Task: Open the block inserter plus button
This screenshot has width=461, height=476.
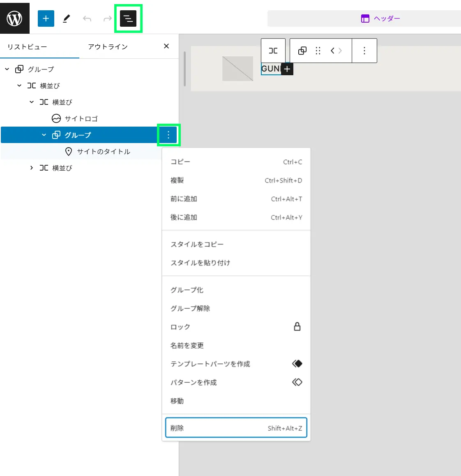Action: coord(46,18)
